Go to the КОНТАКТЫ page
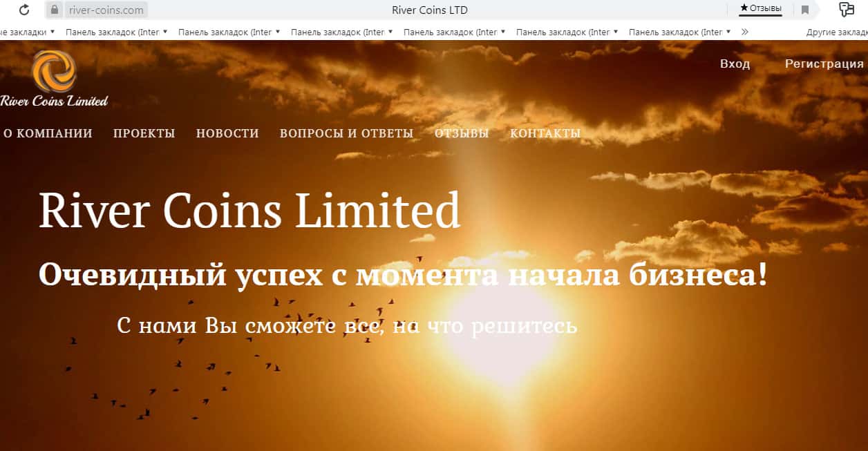This screenshot has height=451, width=868. 545,133
